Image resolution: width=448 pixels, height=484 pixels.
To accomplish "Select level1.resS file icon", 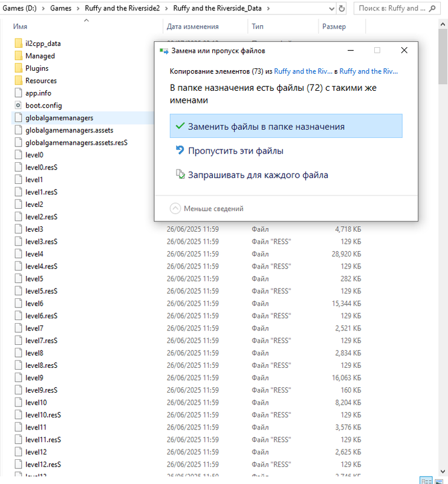I will pyautogui.click(x=19, y=192).
